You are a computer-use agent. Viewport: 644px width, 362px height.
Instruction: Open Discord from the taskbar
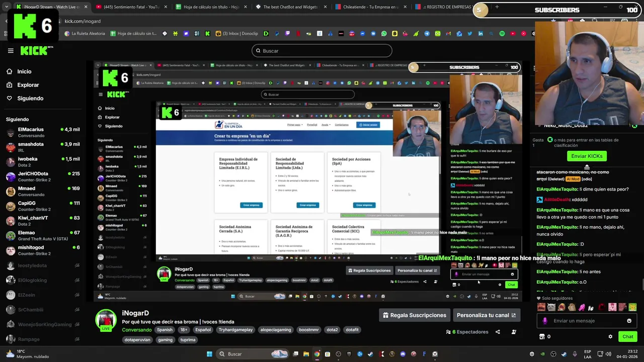click(x=403, y=354)
